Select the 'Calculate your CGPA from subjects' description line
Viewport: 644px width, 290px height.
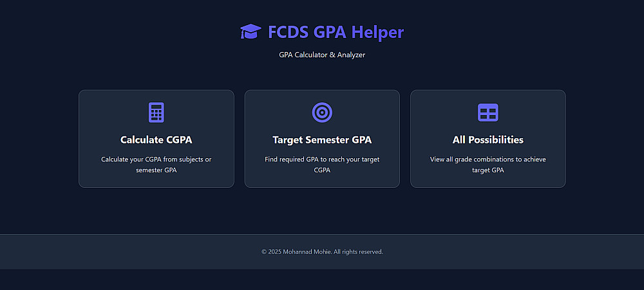[156, 159]
